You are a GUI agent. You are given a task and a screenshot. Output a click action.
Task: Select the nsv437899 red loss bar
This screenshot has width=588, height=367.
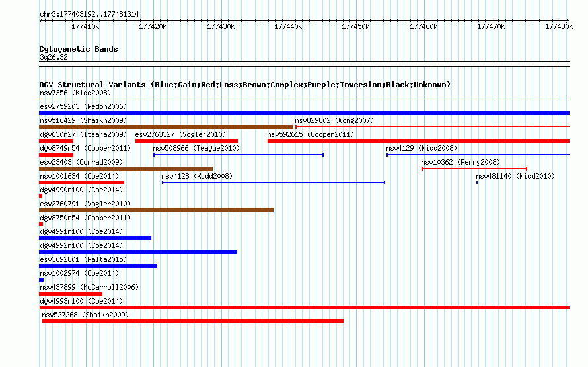[x=71, y=294]
